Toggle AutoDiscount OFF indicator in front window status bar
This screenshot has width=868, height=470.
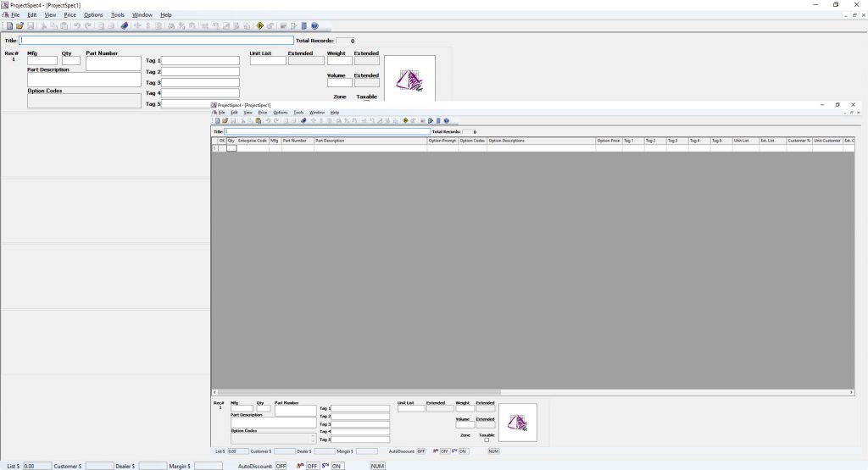coord(421,451)
